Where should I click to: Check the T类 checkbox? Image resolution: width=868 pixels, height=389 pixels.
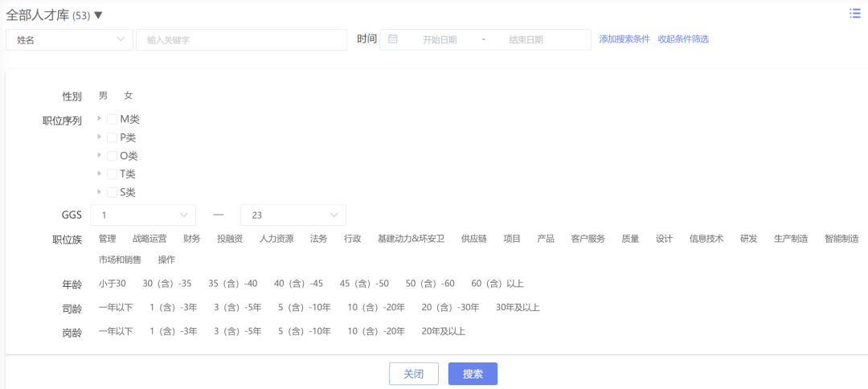point(112,174)
